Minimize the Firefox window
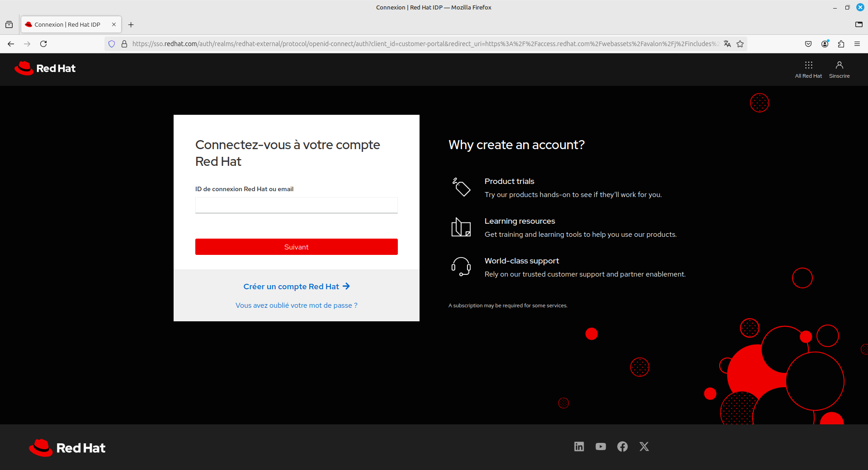868x470 pixels. pyautogui.click(x=835, y=8)
